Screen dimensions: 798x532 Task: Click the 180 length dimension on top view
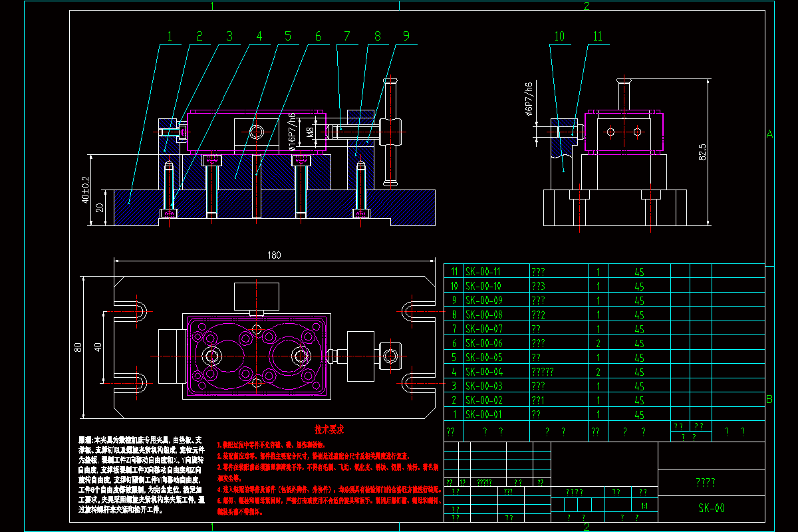click(273, 255)
